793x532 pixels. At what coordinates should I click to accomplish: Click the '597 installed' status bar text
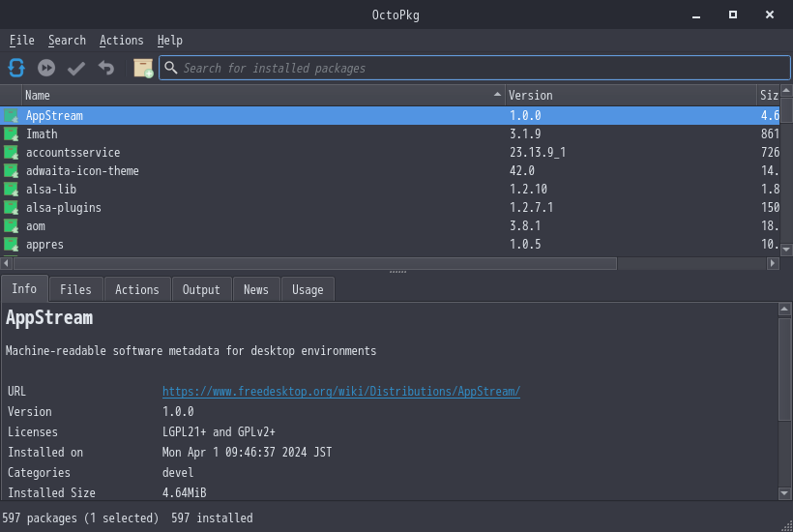pos(212,518)
